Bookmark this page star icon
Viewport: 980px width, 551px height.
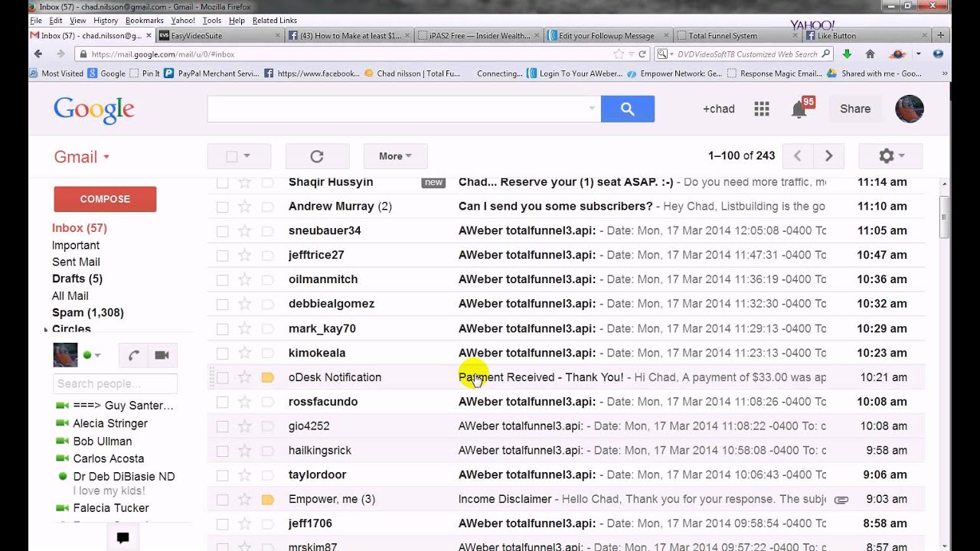click(619, 54)
